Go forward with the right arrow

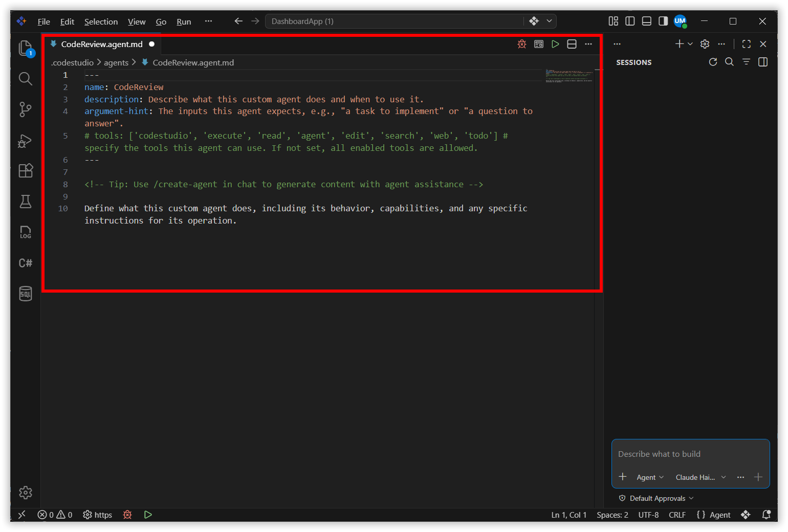[255, 21]
